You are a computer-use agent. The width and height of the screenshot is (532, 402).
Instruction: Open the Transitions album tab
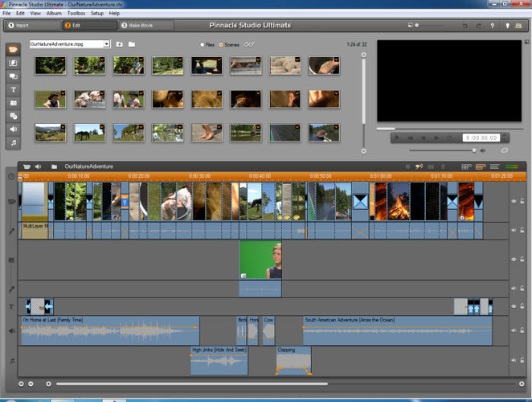tap(13, 64)
